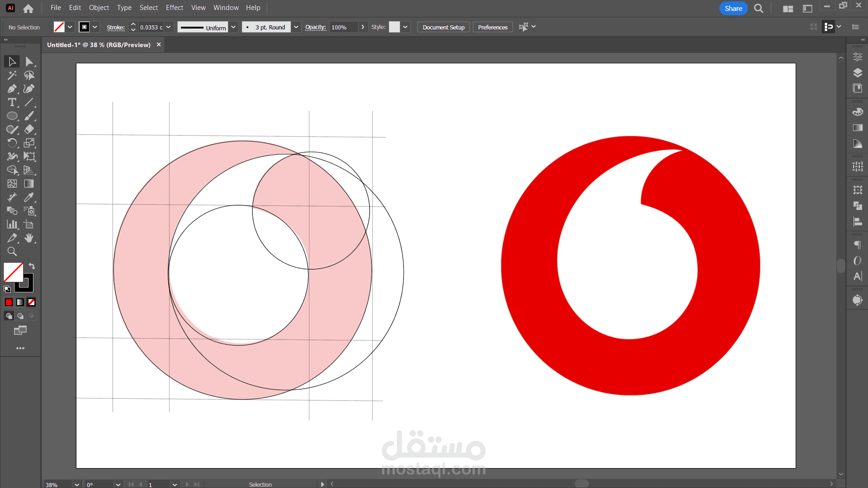
Task: Open stroke weight dropdown
Action: [168, 27]
